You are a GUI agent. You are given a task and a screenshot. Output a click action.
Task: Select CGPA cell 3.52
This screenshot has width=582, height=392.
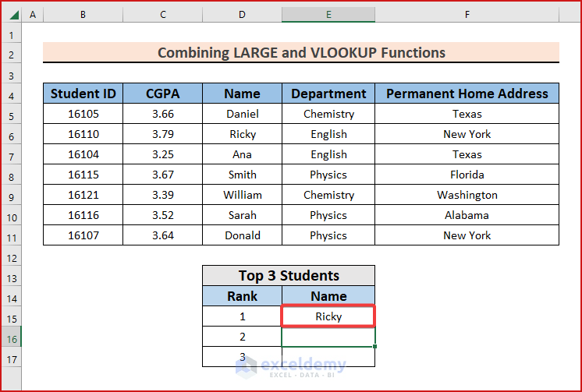pyautogui.click(x=162, y=215)
